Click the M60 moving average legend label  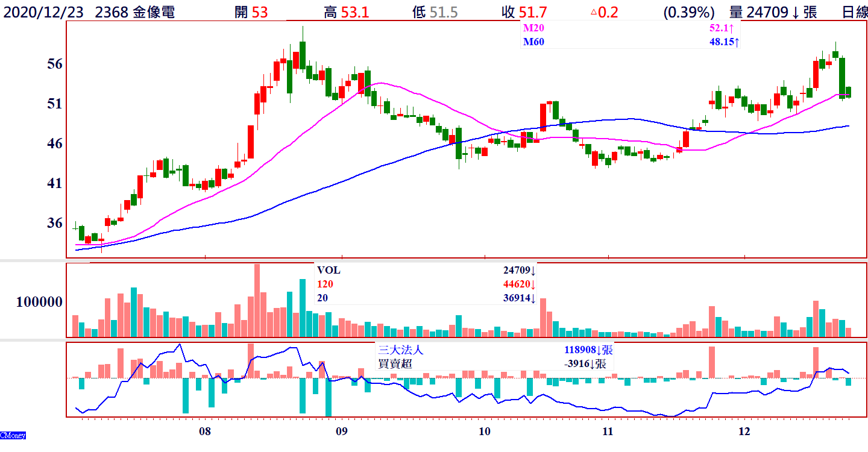click(533, 42)
